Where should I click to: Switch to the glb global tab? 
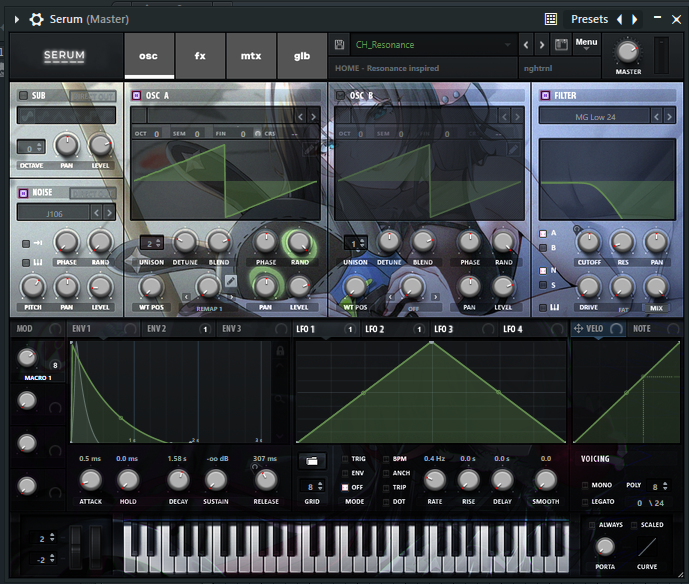click(x=302, y=56)
